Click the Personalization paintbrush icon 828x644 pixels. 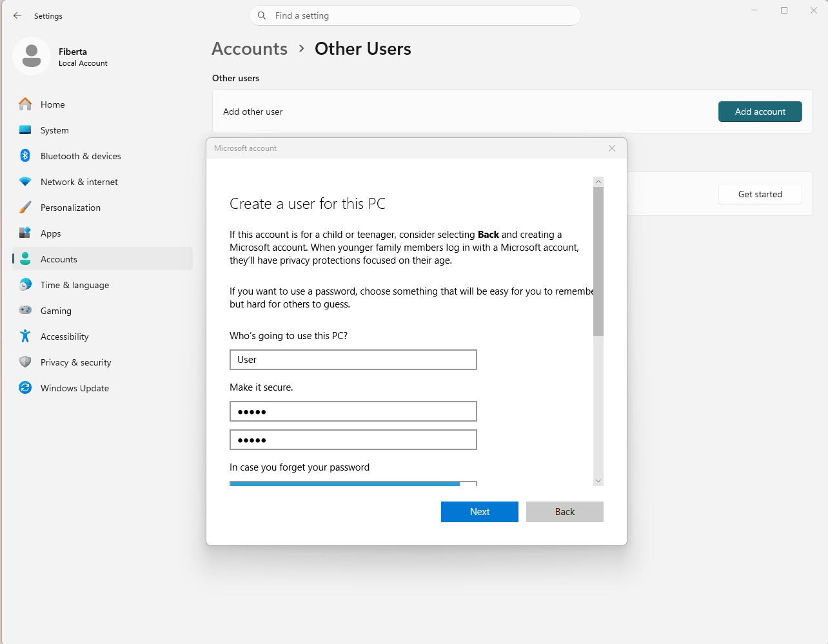(25, 208)
